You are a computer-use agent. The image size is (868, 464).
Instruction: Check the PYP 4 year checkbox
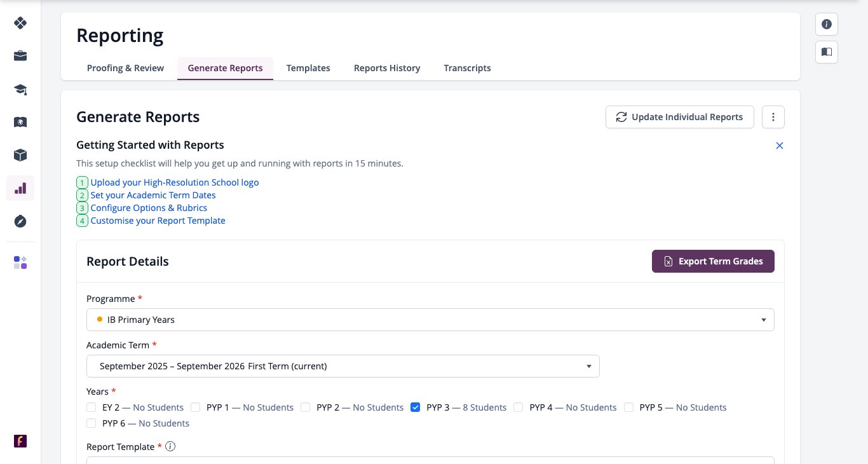point(519,407)
